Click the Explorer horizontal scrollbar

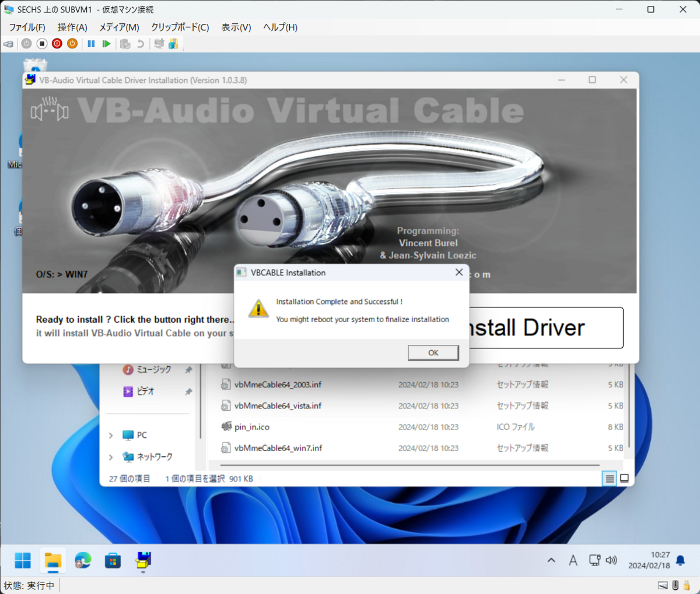409,466
